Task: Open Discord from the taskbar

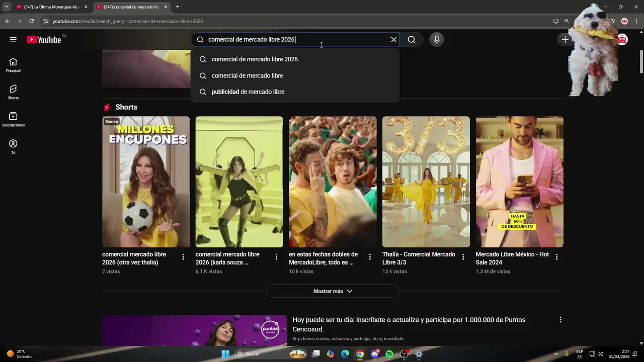Action: pyautogui.click(x=374, y=354)
